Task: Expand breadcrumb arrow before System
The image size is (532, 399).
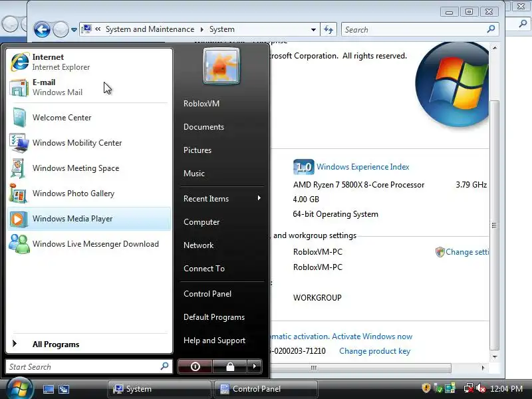Action: point(202,29)
